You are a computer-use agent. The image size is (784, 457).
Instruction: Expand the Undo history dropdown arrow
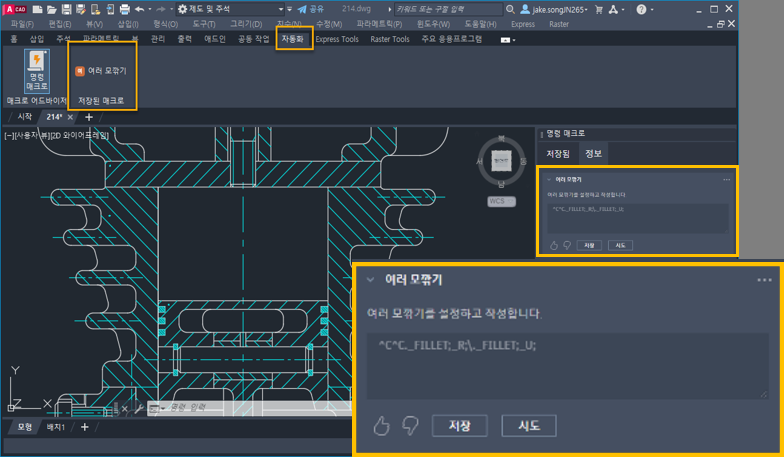(x=150, y=9)
